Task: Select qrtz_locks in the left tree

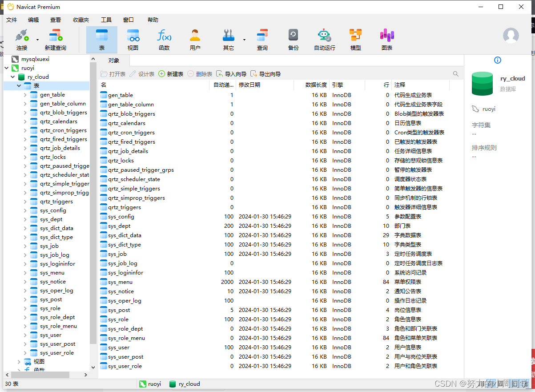Action: 52,157
